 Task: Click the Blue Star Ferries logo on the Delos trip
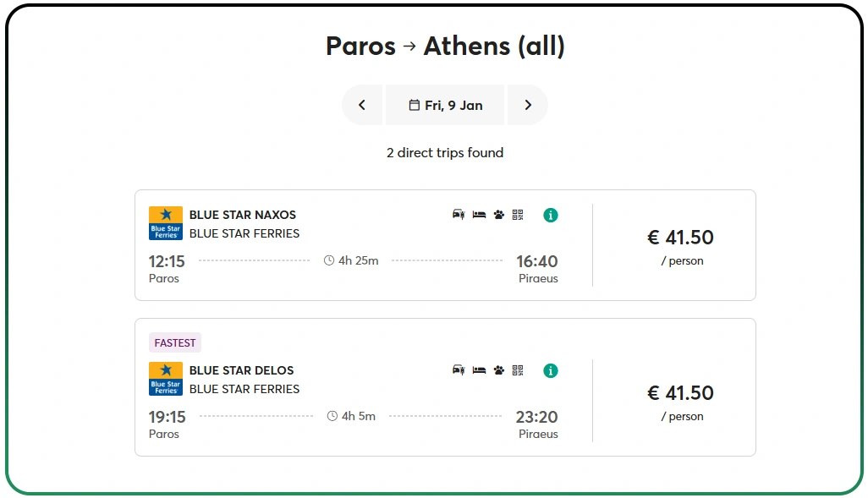click(x=166, y=379)
